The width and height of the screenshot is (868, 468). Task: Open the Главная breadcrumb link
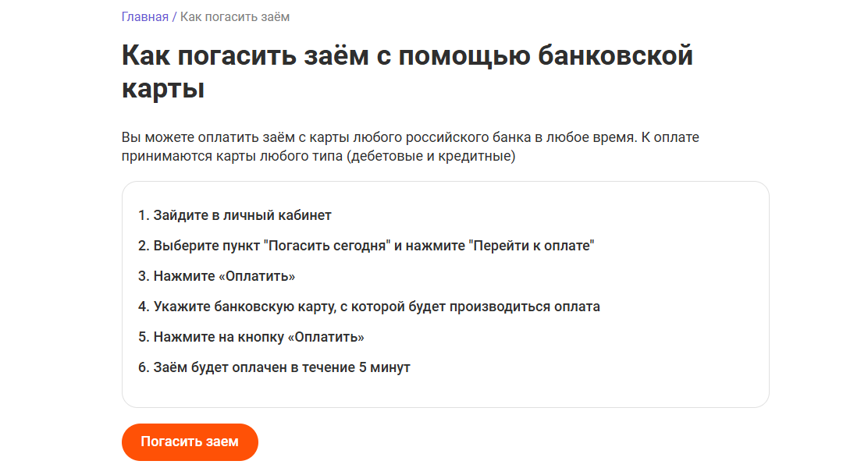tap(145, 17)
